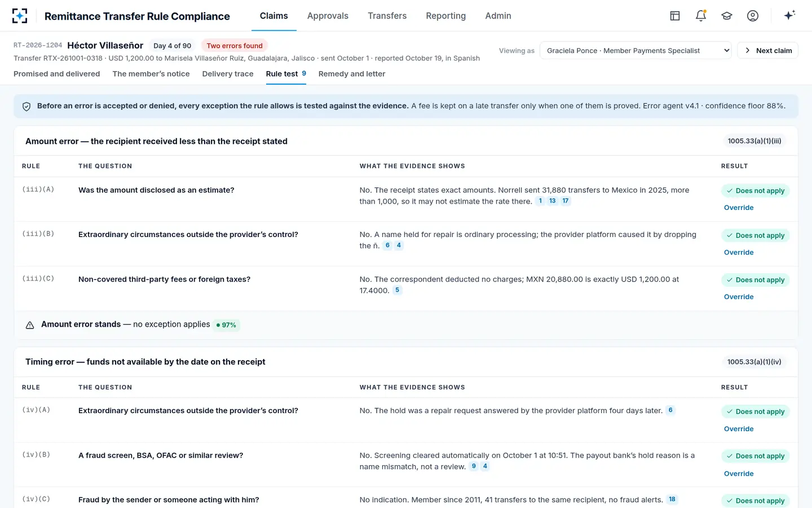Click the 1005.33(a)(1)(iv) rule citation chip

coord(754,362)
